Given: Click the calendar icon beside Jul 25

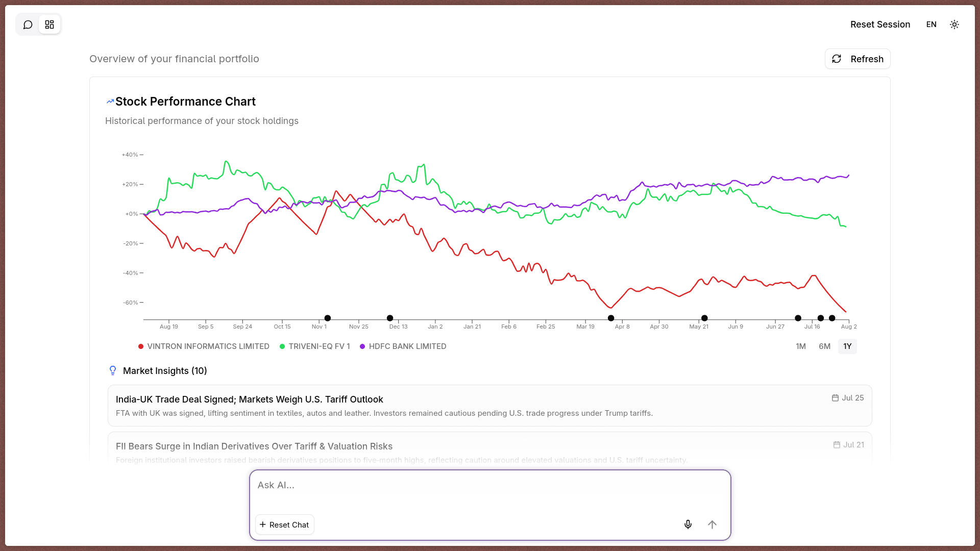Looking at the screenshot, I should [x=835, y=398].
